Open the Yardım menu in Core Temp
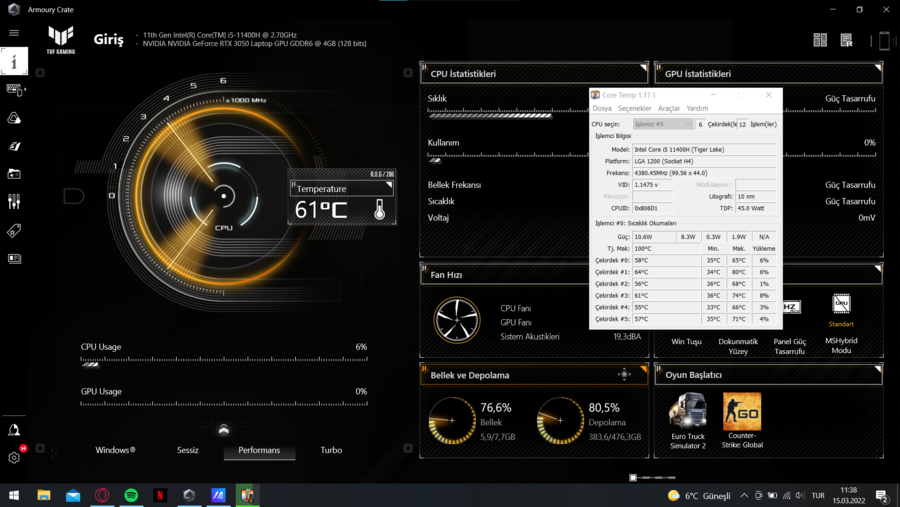 (697, 108)
